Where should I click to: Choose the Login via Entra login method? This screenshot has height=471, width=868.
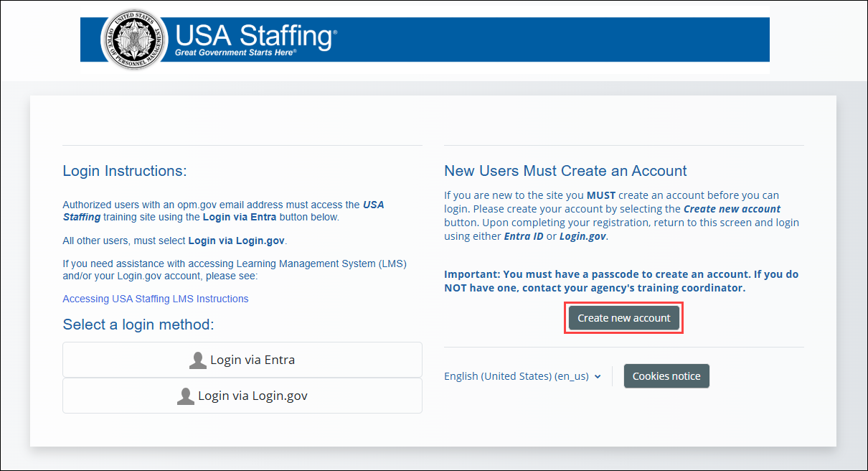click(x=242, y=360)
